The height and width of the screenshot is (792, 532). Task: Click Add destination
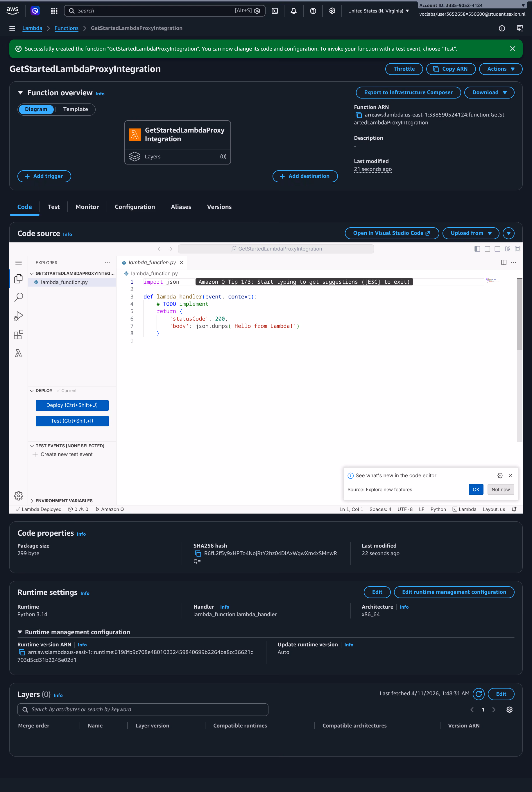point(305,176)
